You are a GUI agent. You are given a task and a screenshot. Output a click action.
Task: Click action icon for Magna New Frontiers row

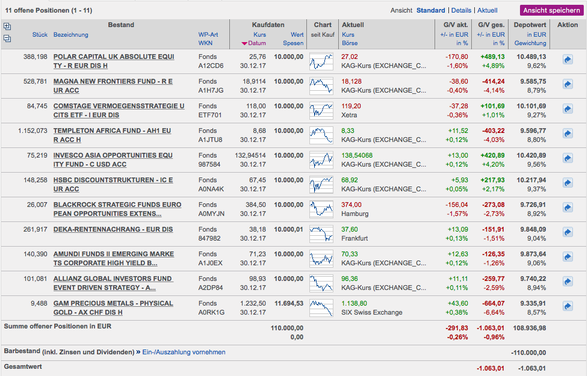pyautogui.click(x=567, y=85)
